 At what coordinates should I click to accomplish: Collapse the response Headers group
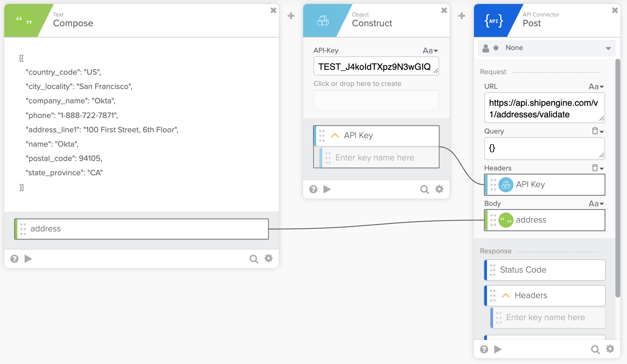click(506, 295)
